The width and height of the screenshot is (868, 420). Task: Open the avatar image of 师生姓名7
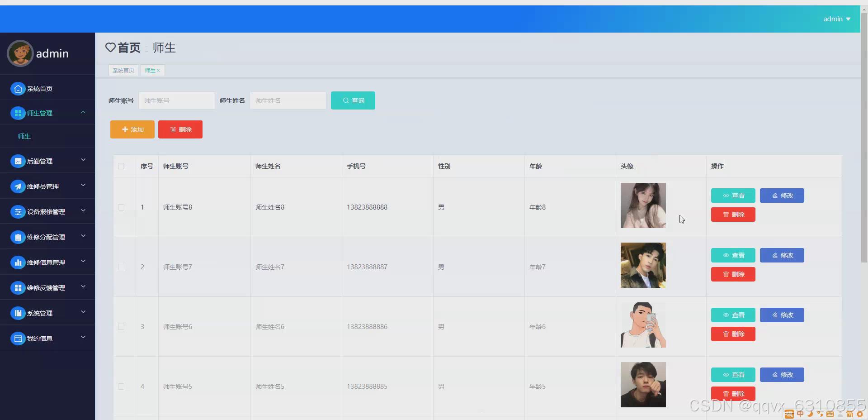pos(643,265)
